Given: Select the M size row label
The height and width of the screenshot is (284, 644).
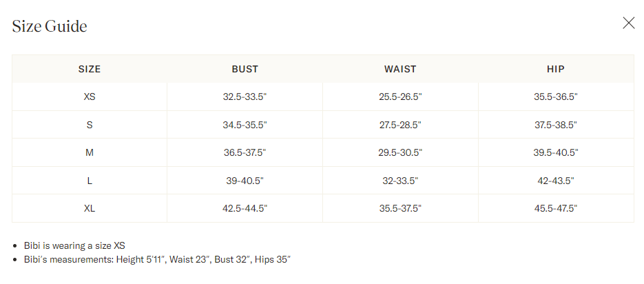Looking at the screenshot, I should (90, 152).
